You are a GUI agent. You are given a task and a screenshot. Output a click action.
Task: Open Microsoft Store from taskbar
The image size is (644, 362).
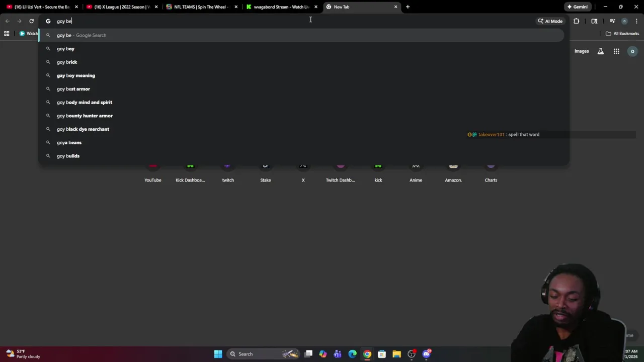click(x=382, y=354)
